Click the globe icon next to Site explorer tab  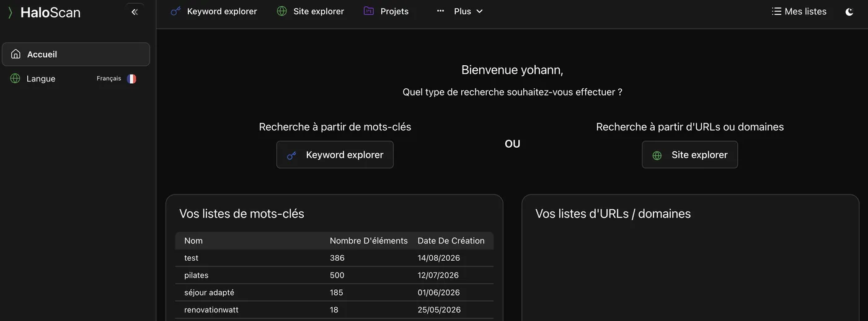[x=282, y=11]
